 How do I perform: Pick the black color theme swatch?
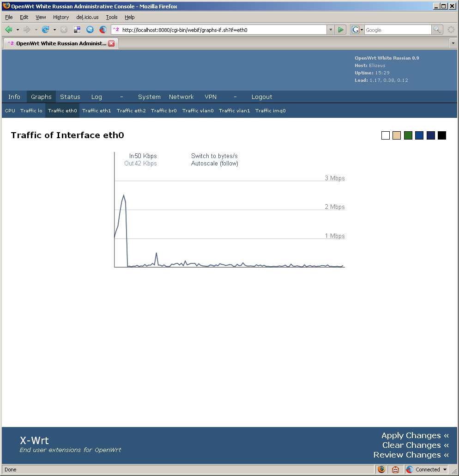click(442, 135)
